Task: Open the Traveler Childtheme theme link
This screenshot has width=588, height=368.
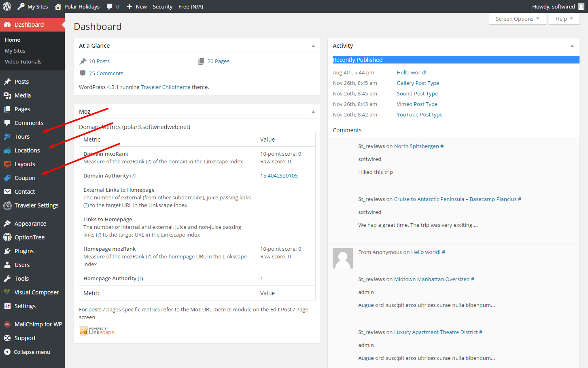Action: 166,87
